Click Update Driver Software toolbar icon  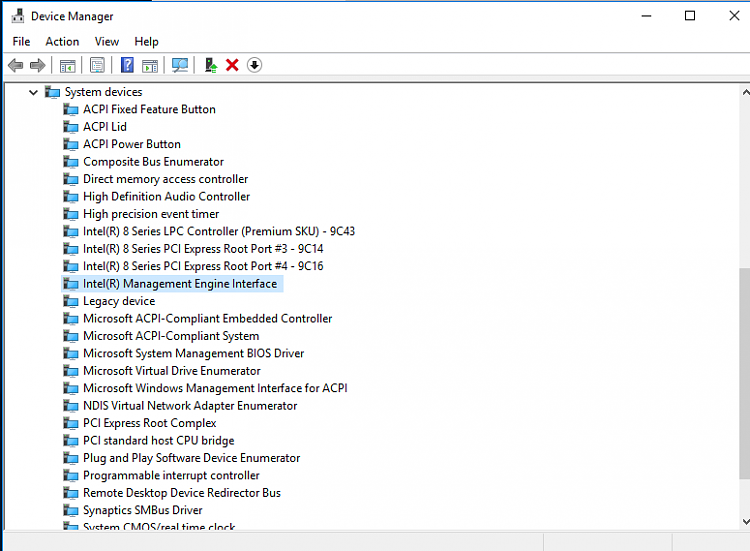tap(210, 65)
